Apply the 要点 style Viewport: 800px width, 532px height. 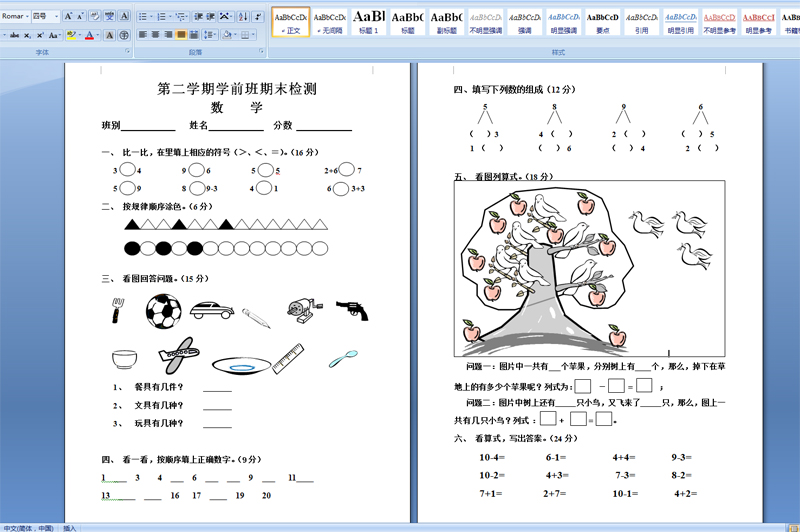tap(603, 22)
